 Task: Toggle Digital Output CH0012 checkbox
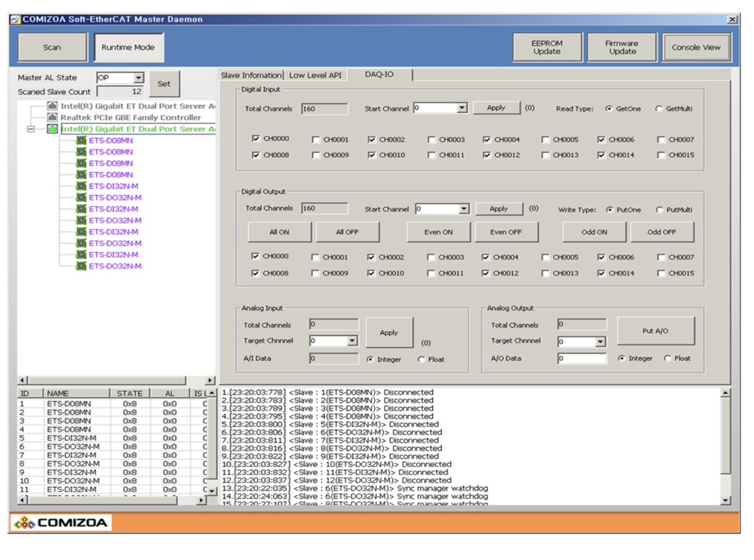coord(485,273)
